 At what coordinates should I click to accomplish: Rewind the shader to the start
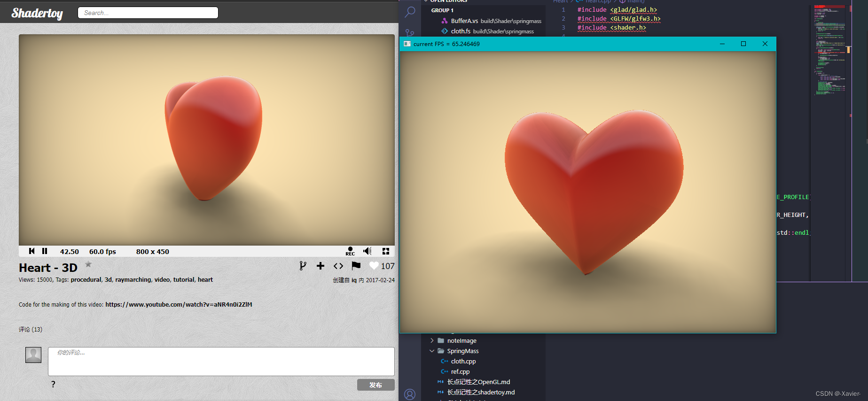tap(32, 251)
